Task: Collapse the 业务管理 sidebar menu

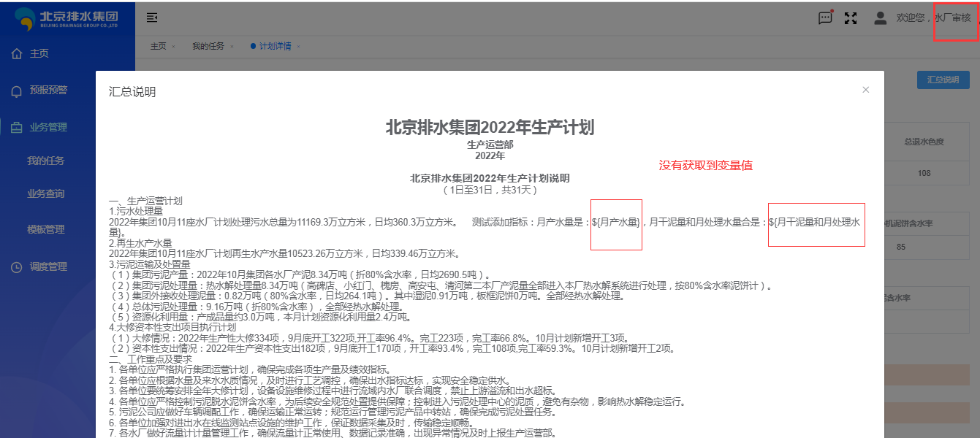Action: [48, 127]
